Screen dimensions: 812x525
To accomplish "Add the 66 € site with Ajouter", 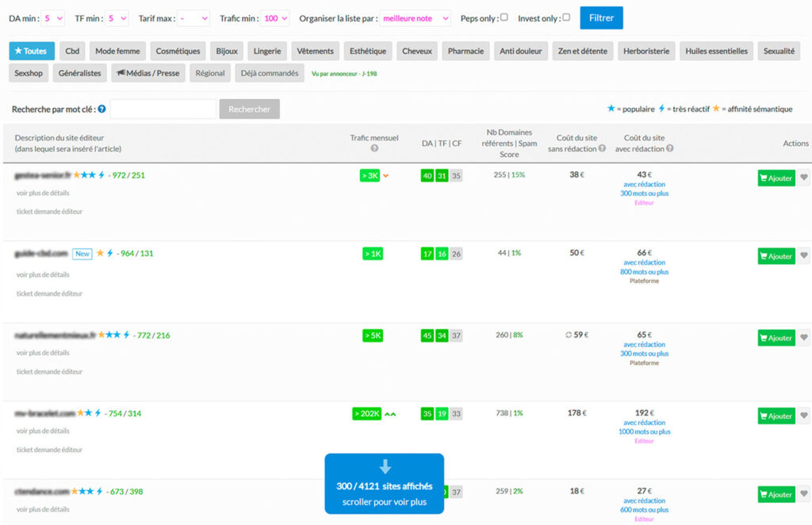I will click(776, 256).
